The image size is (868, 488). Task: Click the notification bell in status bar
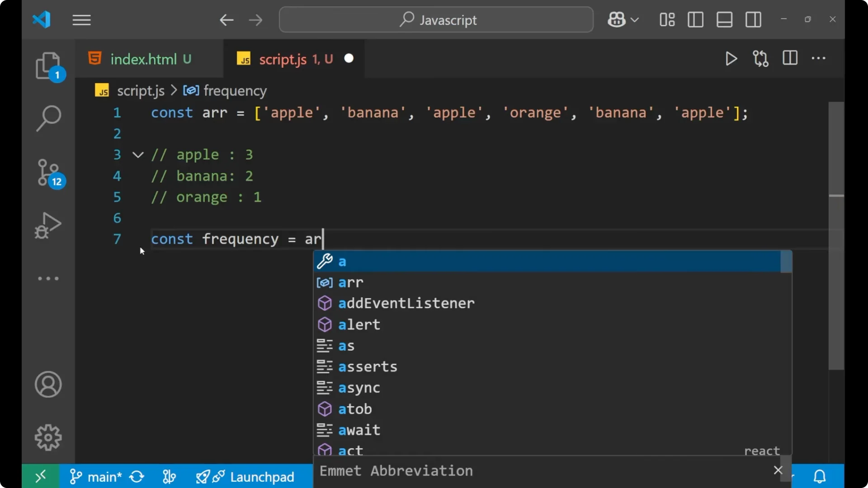click(x=820, y=476)
